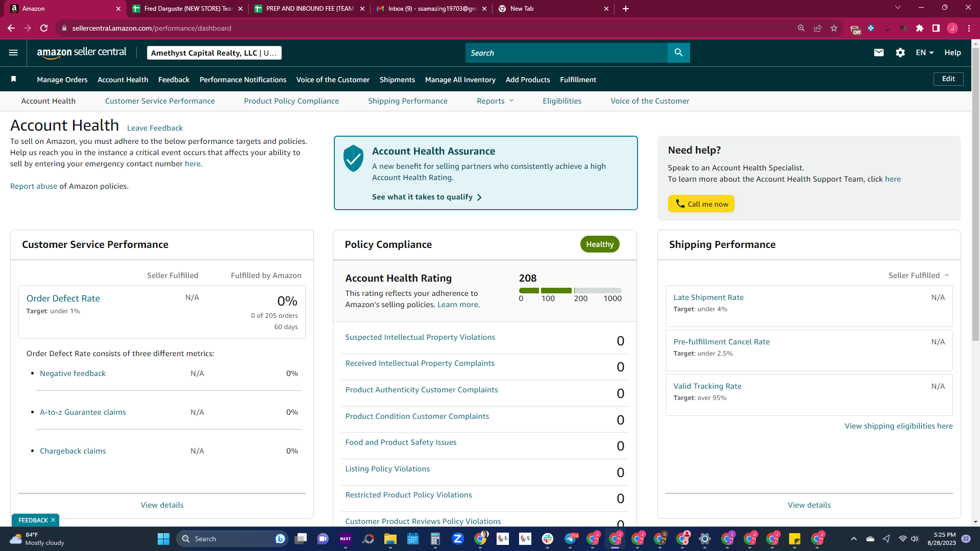
Task: Click the Seller Central search field
Action: coord(567,53)
